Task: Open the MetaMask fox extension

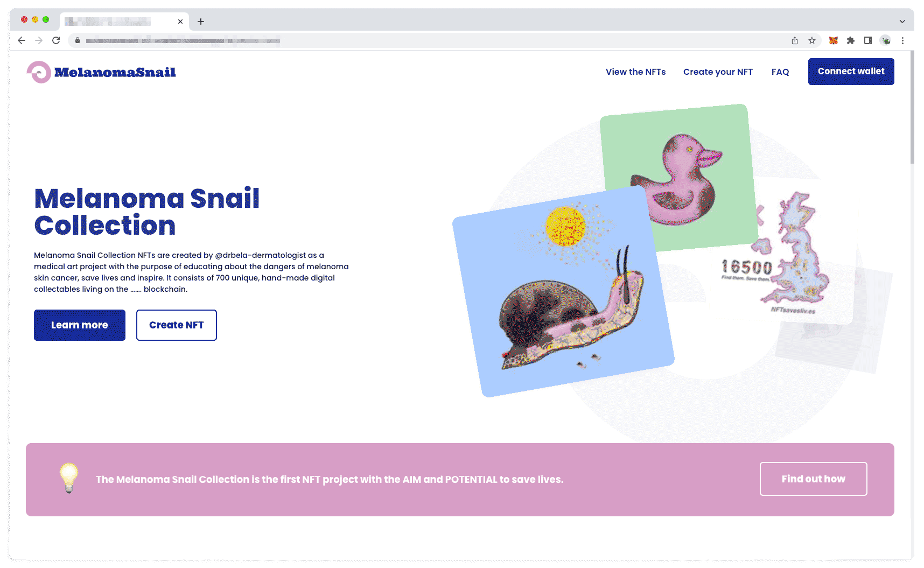Action: (x=834, y=40)
